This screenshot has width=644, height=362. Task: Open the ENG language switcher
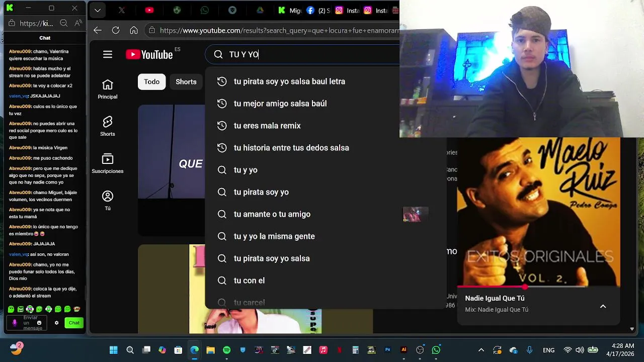548,350
